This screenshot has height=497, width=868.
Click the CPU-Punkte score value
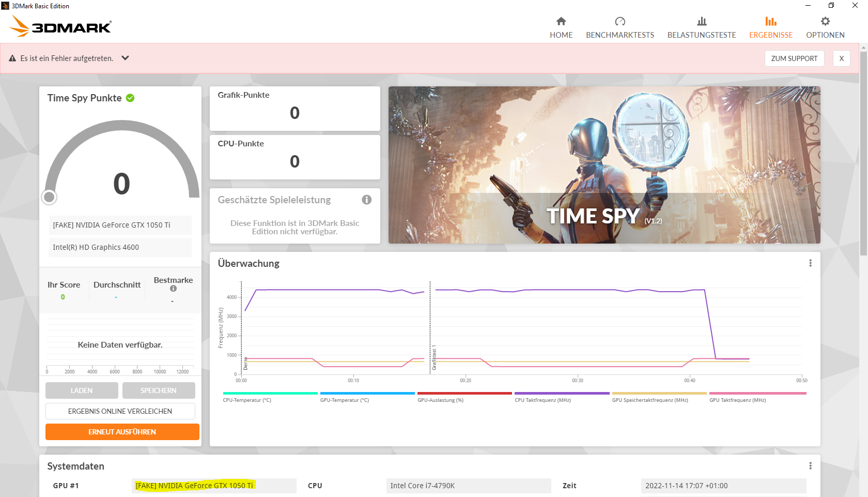tap(295, 161)
